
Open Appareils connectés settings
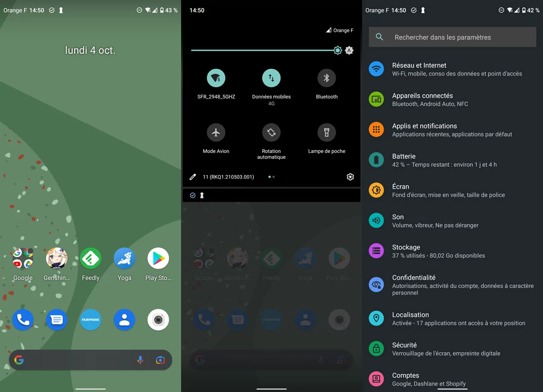[452, 99]
